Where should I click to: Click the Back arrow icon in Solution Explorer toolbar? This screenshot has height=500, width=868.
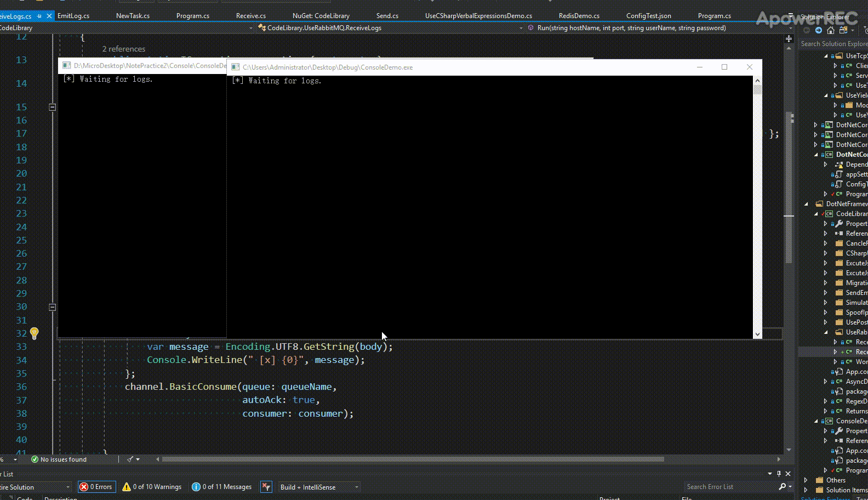806,30
